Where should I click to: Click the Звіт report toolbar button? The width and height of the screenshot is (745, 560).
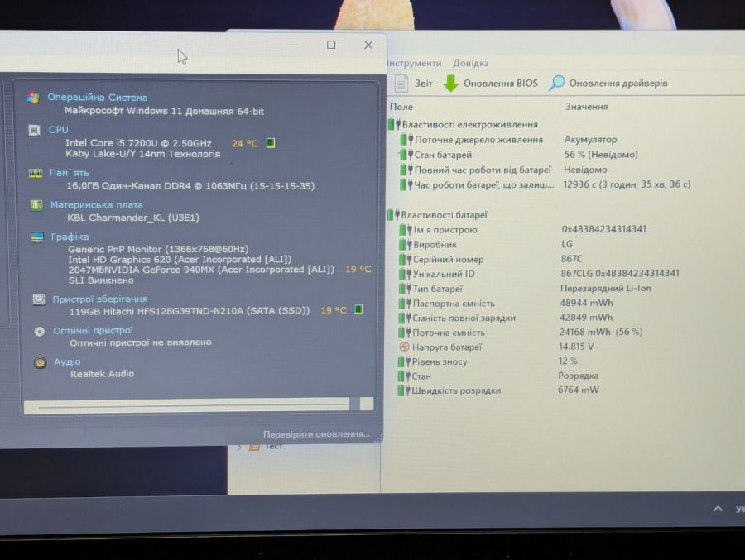[413, 83]
